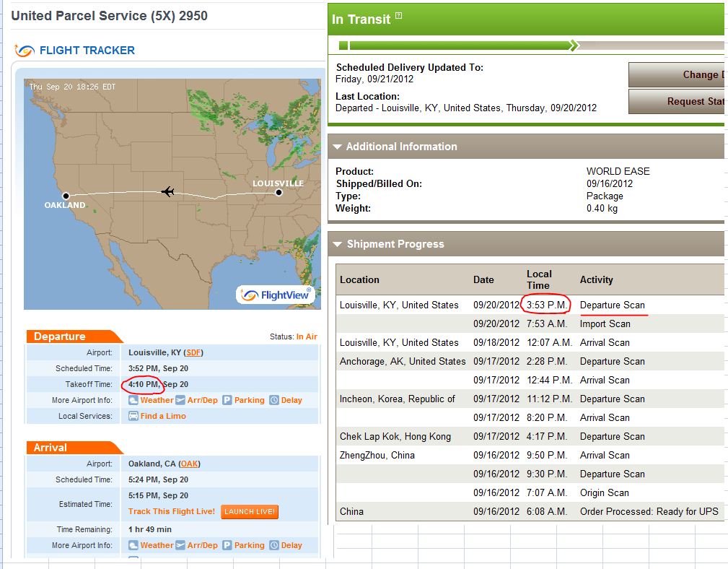The height and width of the screenshot is (569, 728).
Task: Click Chek Lap Kok, Hong Kong row
Action: coord(530,437)
